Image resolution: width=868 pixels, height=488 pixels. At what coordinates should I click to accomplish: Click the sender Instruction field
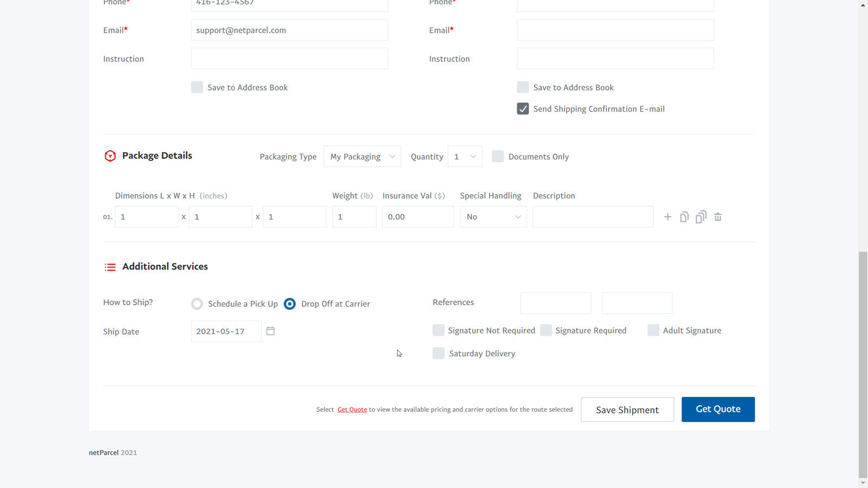tap(289, 59)
